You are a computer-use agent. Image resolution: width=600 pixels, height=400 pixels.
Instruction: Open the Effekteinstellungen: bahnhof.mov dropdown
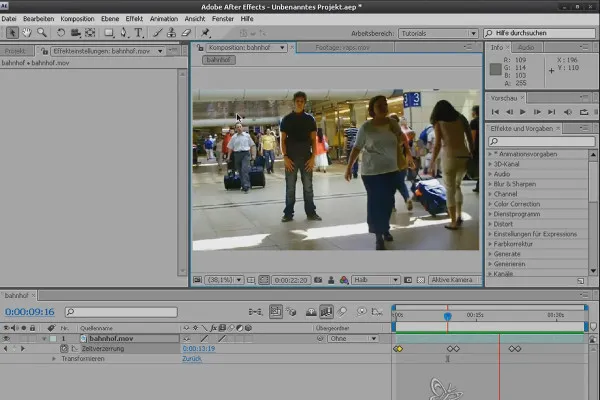tap(108, 51)
